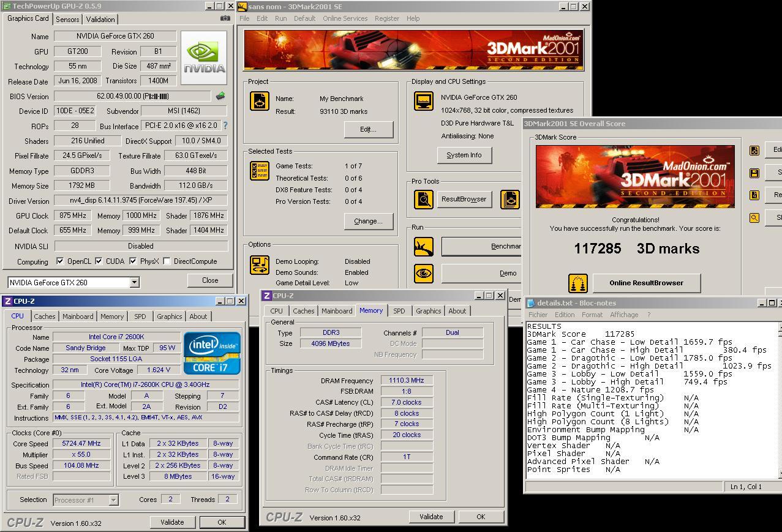Click the Edit... button under Project
Screen dimensions: 782x532
point(368,129)
